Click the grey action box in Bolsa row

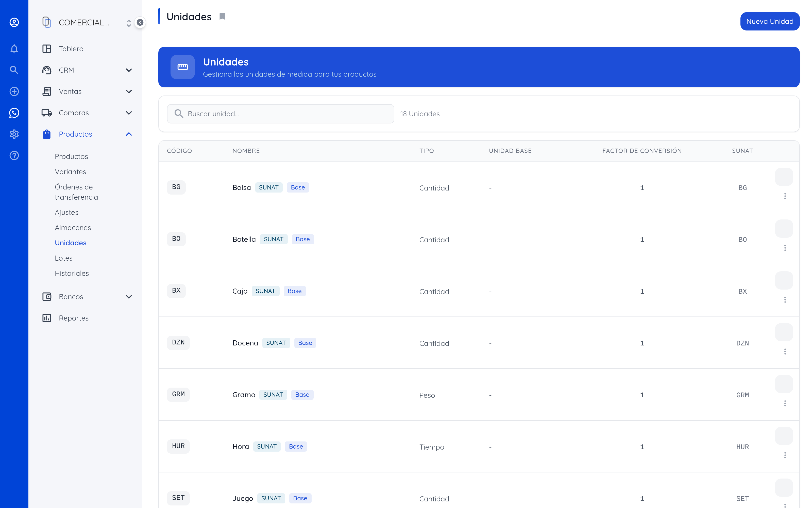point(784,177)
